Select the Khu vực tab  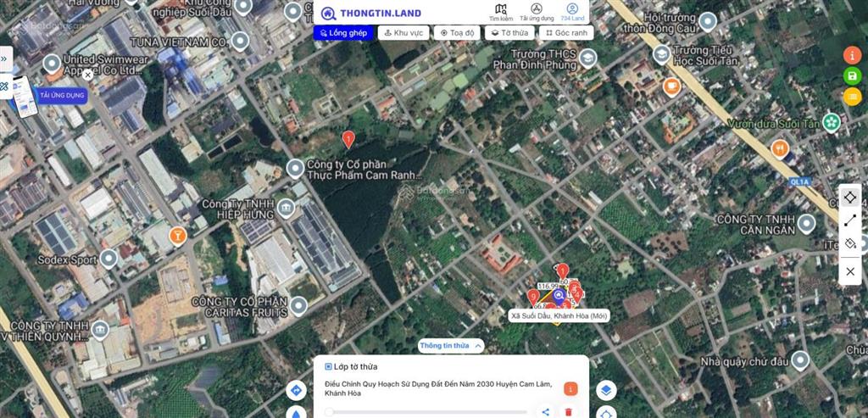click(x=403, y=33)
